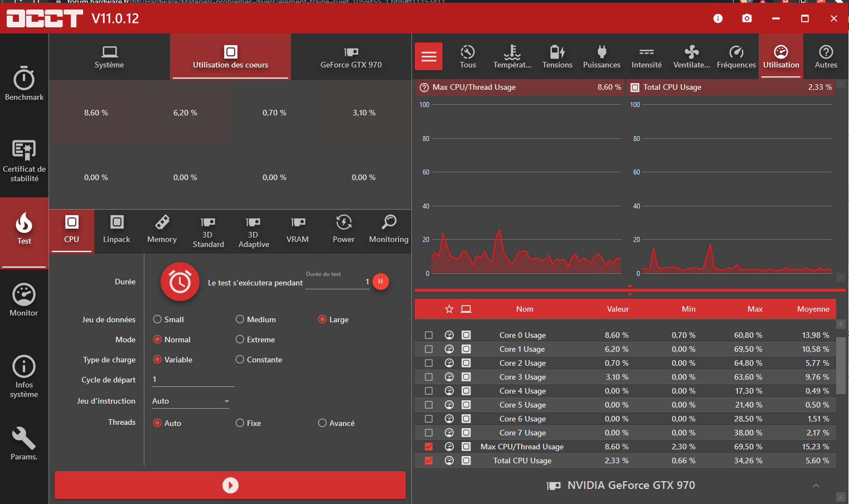Select the Linpack test type
Screen dimensions: 849x504
[117, 230]
